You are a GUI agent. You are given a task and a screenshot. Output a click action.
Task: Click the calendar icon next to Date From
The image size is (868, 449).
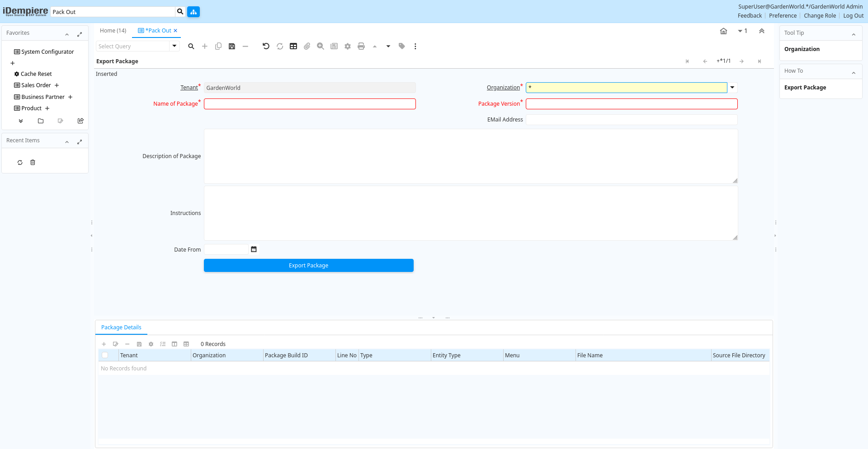point(254,249)
